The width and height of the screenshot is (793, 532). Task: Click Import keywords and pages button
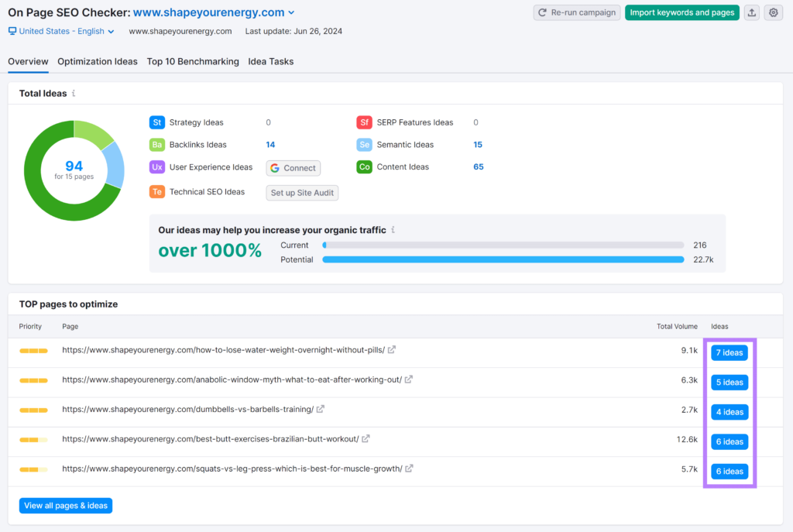pos(681,12)
